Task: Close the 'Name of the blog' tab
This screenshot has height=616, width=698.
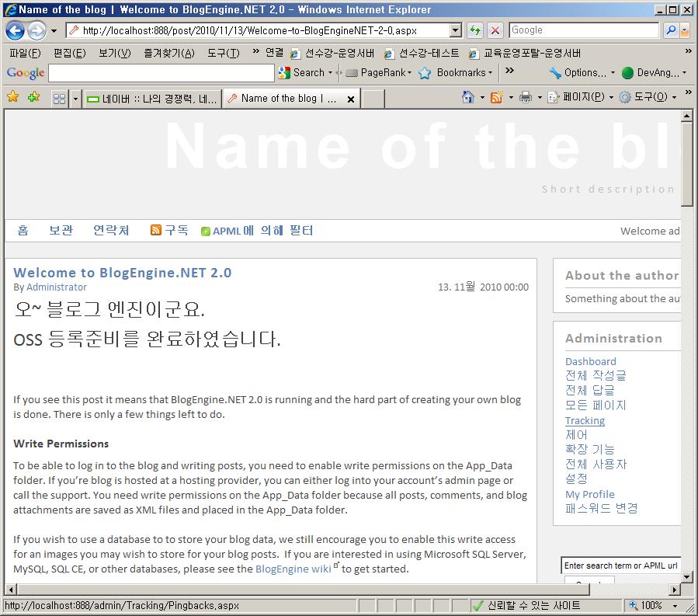Action: coord(351,99)
